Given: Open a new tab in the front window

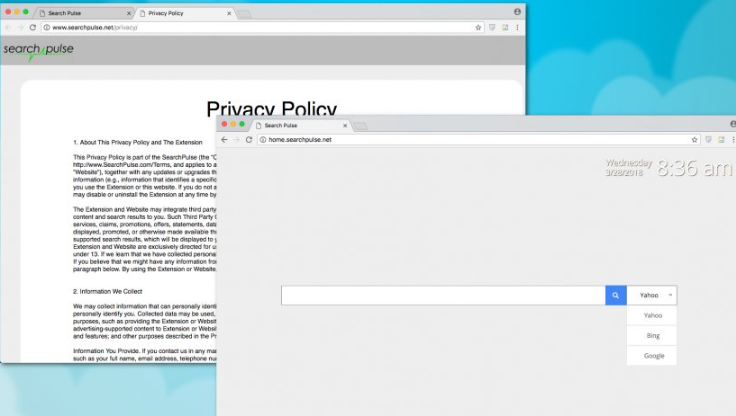Looking at the screenshot, I should (360, 126).
